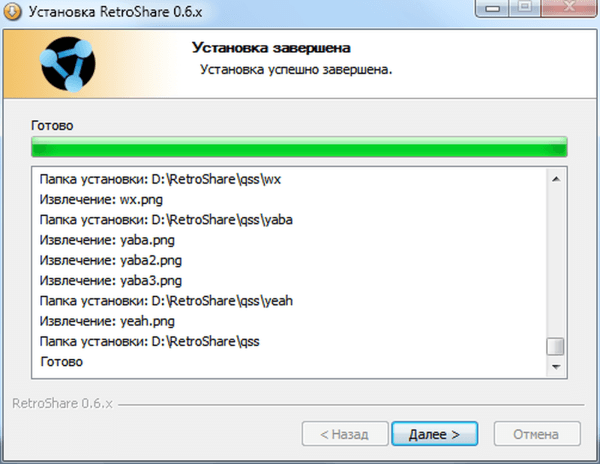Viewport: 600px width, 464px height.
Task: Minimize the installer window
Action: pyautogui.click(x=492, y=8)
